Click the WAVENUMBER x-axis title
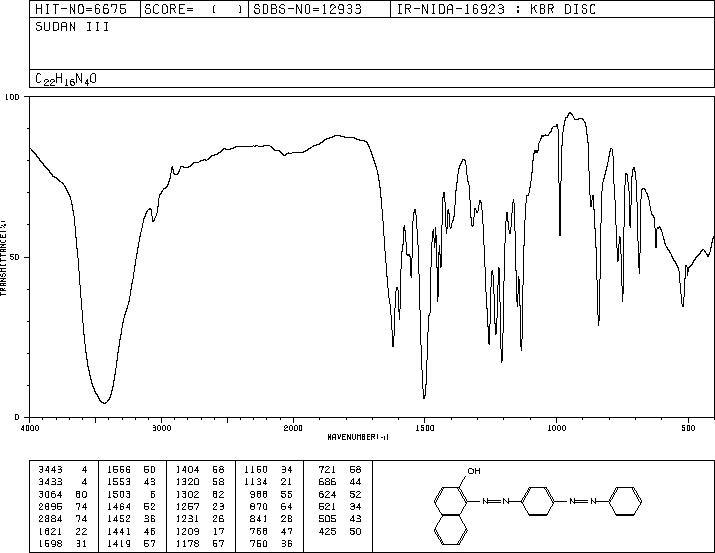The image size is (715, 553). [x=358, y=437]
